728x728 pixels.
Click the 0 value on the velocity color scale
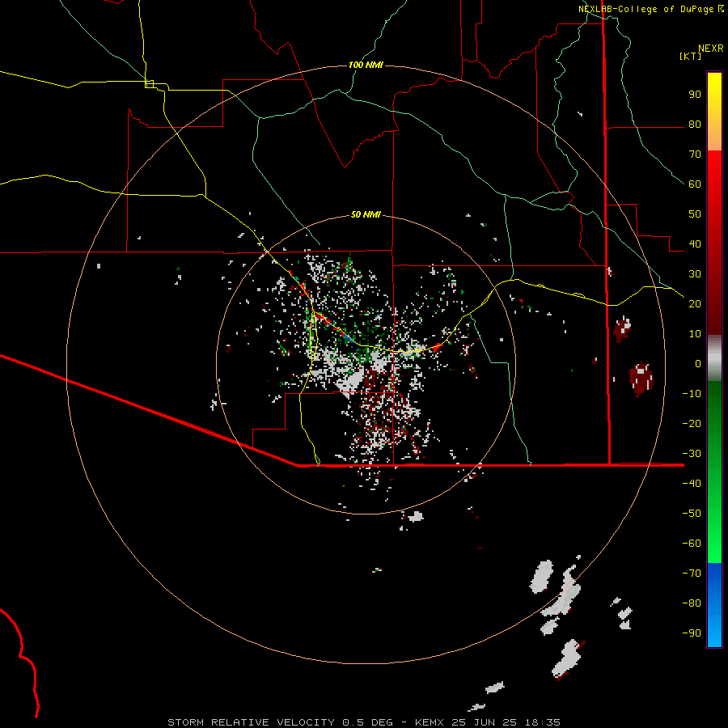[x=698, y=363]
